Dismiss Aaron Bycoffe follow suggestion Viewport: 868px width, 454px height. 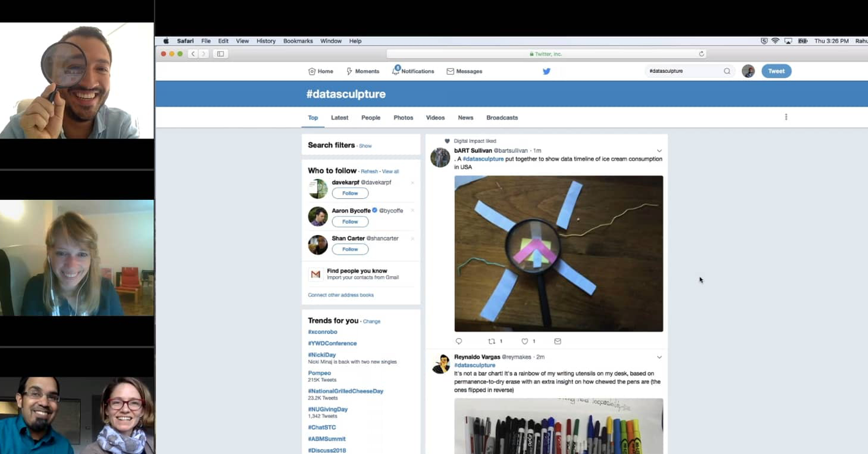[413, 210]
